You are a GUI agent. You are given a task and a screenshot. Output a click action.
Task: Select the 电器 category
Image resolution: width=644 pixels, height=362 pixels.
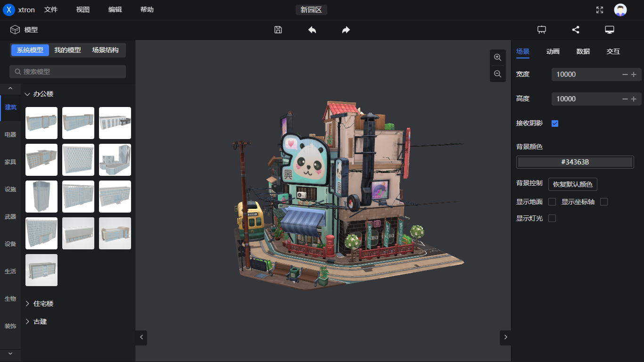[10, 135]
